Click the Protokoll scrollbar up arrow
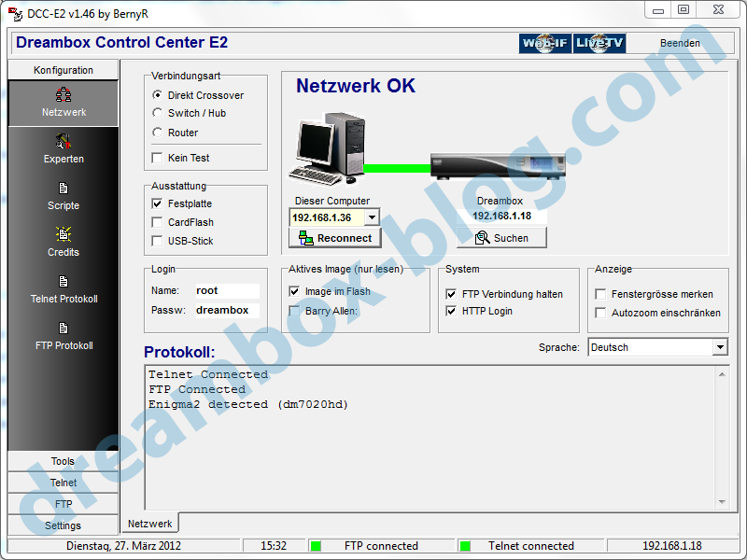Image resolution: width=747 pixels, height=560 pixels. [722, 374]
